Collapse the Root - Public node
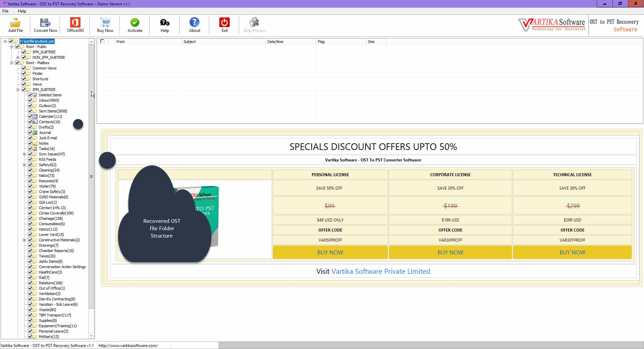 (x=11, y=47)
